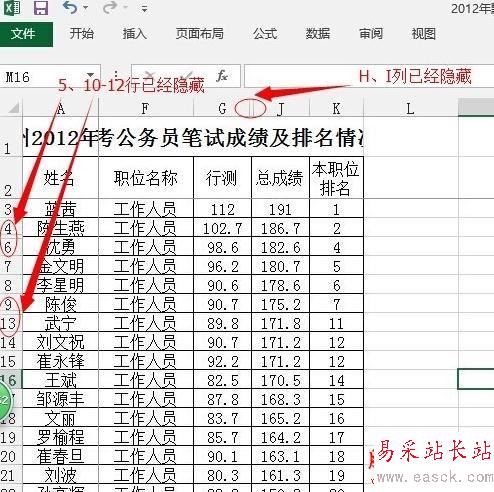Select column F header

(x=146, y=109)
